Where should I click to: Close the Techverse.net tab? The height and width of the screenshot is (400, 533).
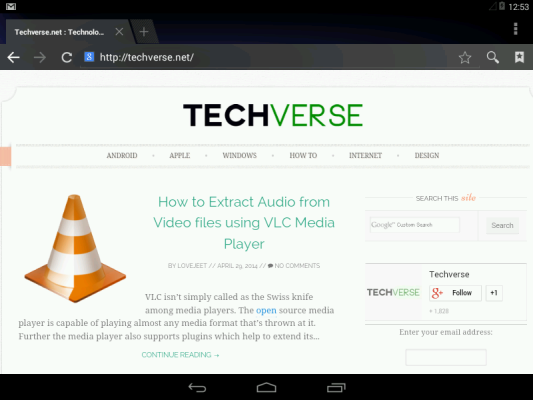tap(119, 32)
